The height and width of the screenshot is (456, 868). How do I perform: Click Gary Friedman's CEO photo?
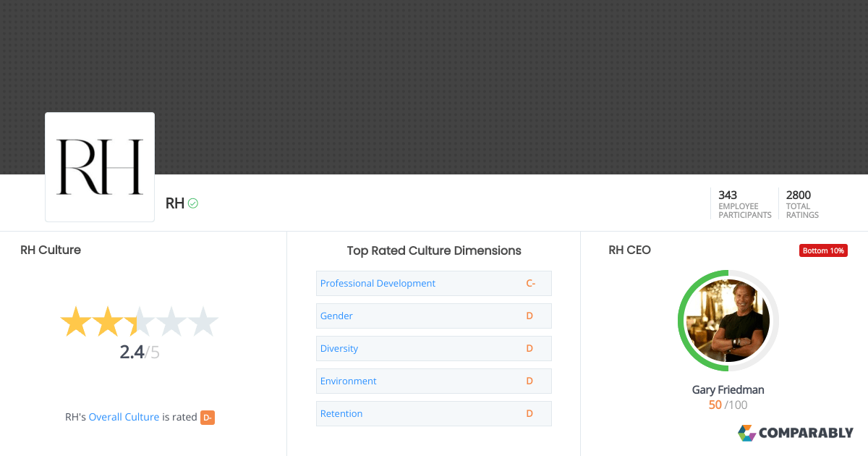point(728,321)
